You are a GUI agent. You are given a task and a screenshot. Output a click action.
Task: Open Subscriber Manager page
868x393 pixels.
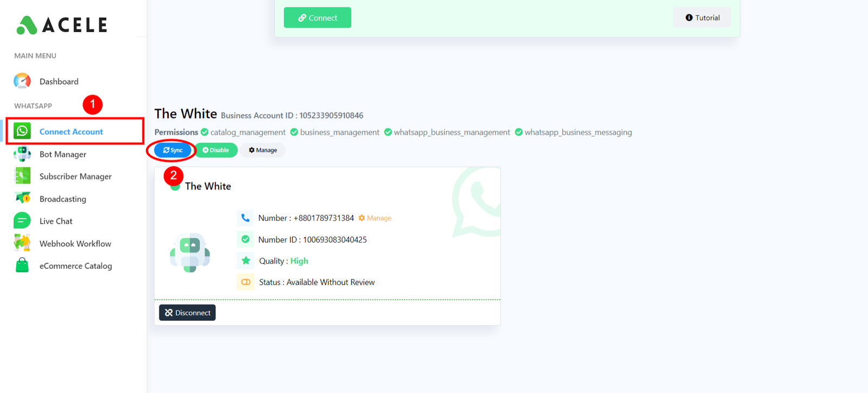(x=75, y=176)
